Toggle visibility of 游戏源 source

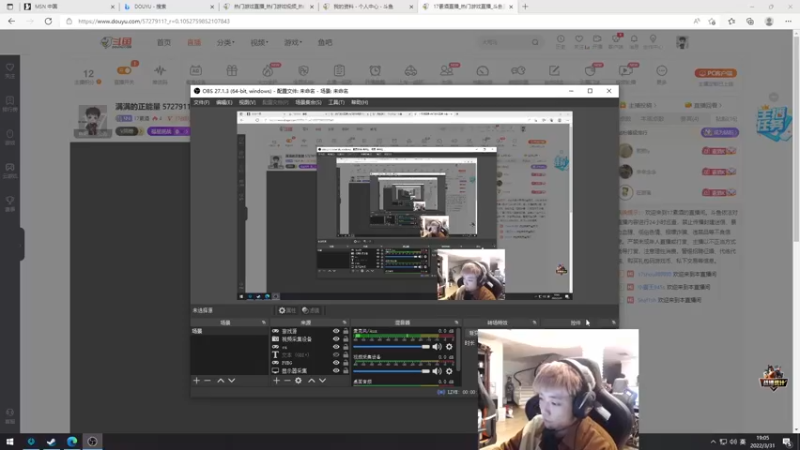(x=336, y=331)
